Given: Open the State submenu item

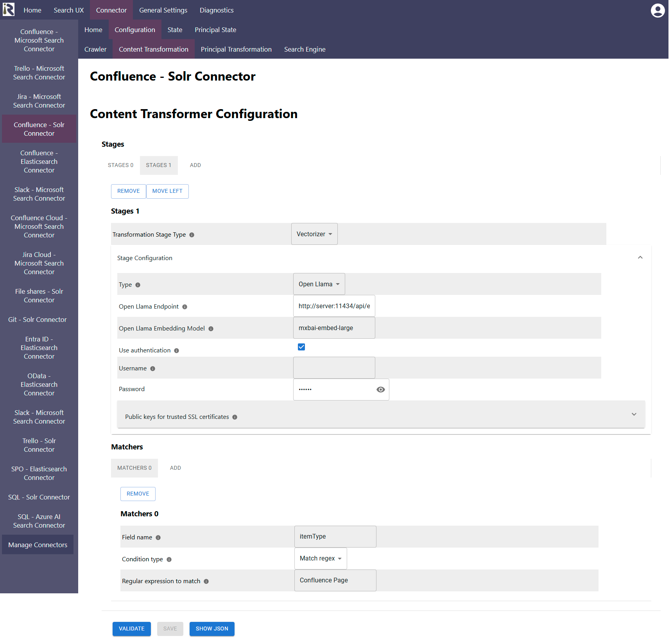Looking at the screenshot, I should pos(175,30).
